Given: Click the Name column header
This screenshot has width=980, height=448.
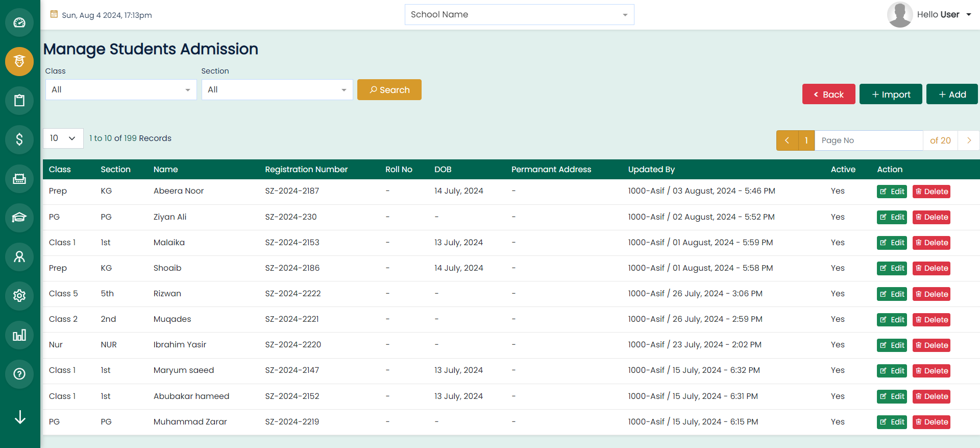Looking at the screenshot, I should pyautogui.click(x=166, y=170).
